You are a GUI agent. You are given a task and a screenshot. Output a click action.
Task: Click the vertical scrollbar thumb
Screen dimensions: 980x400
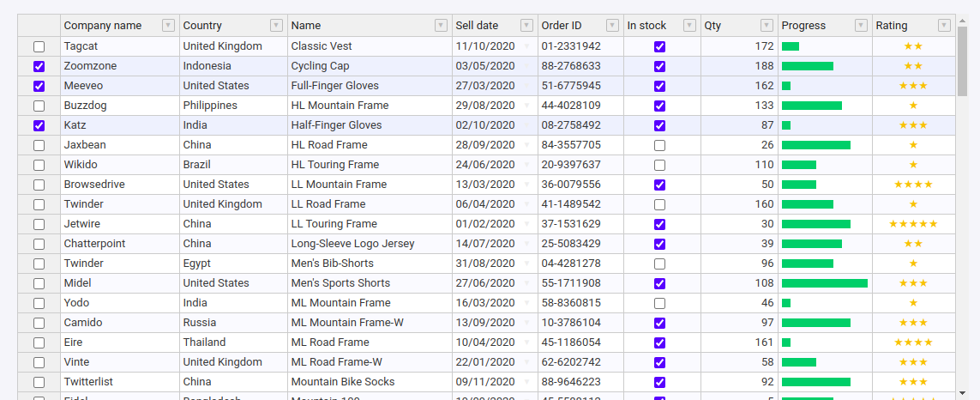click(x=962, y=62)
